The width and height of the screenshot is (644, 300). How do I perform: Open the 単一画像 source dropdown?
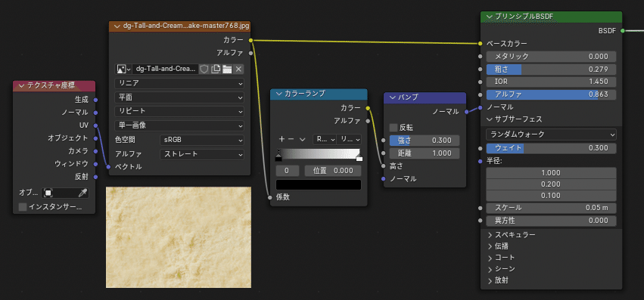(x=179, y=125)
